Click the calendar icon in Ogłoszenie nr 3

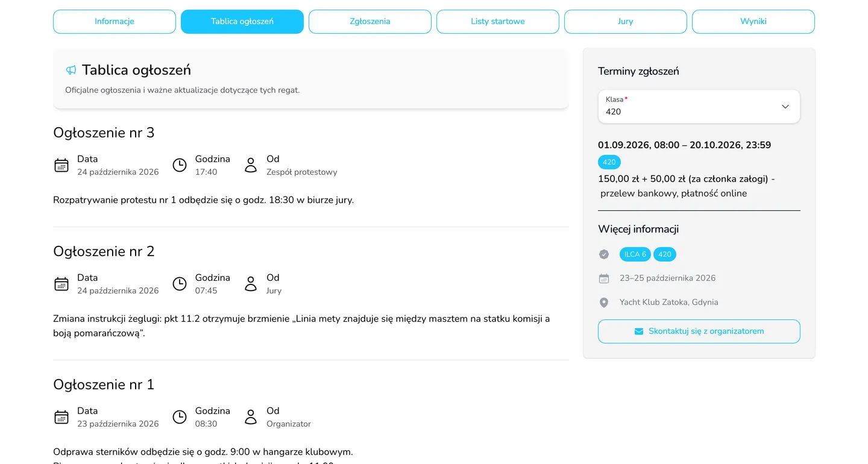pos(61,165)
